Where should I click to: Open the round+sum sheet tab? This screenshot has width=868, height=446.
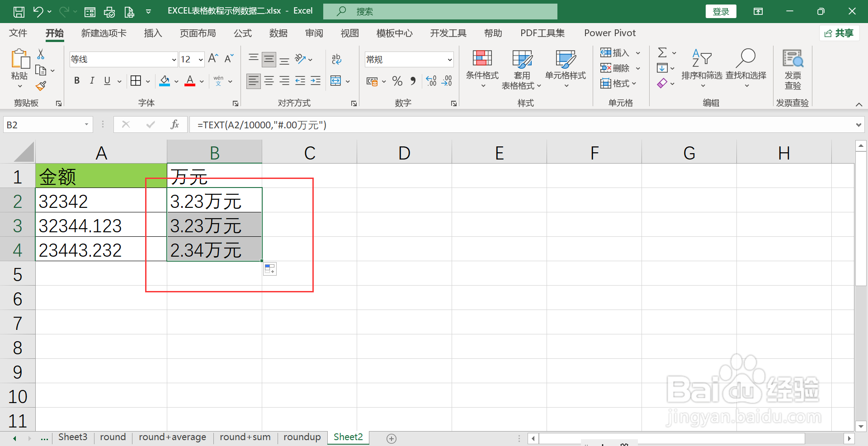pyautogui.click(x=245, y=437)
